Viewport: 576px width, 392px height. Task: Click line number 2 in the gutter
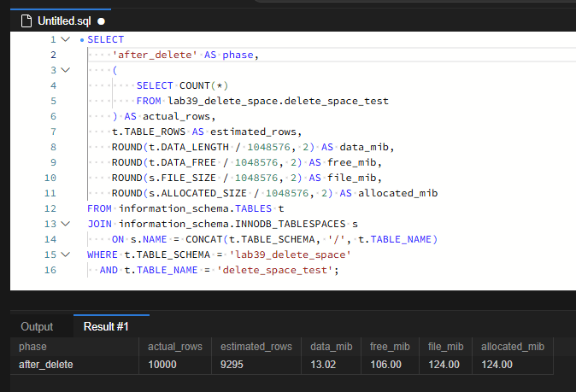(53, 55)
